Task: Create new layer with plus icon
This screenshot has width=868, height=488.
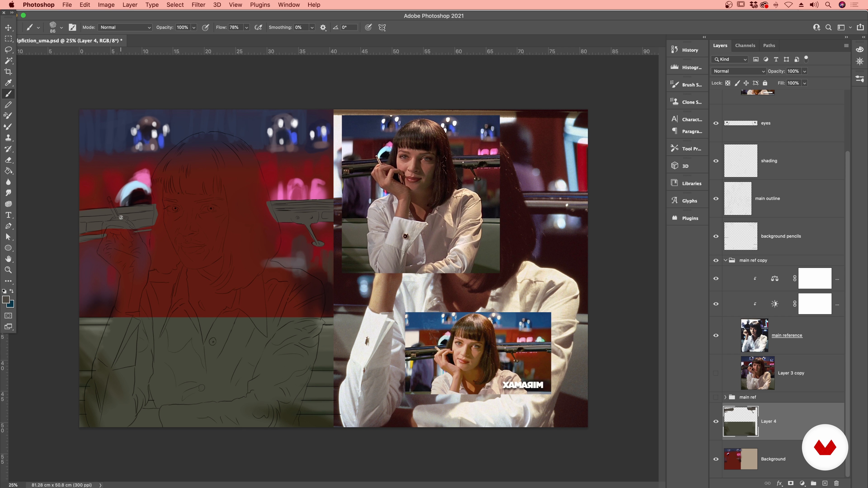Action: pos(825,483)
